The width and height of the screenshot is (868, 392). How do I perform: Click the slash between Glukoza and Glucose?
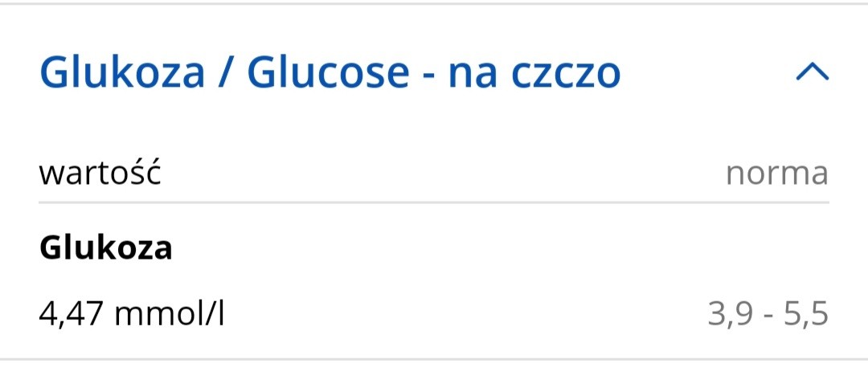point(226,73)
